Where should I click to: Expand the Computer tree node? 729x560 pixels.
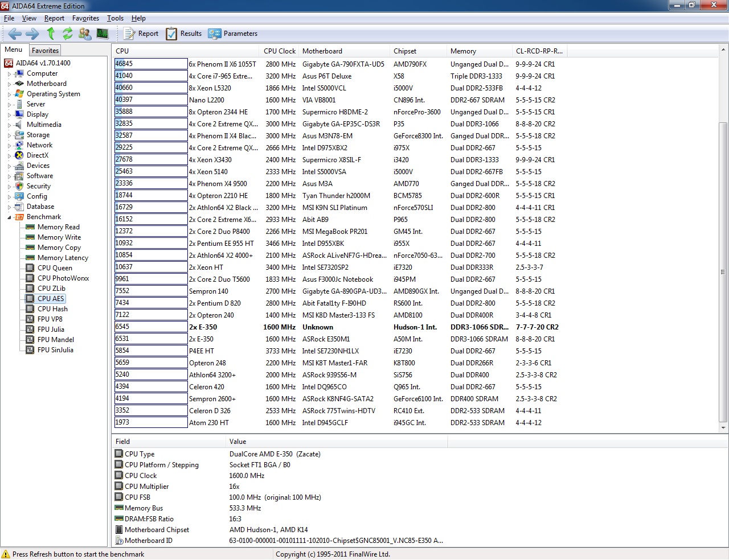[9, 74]
